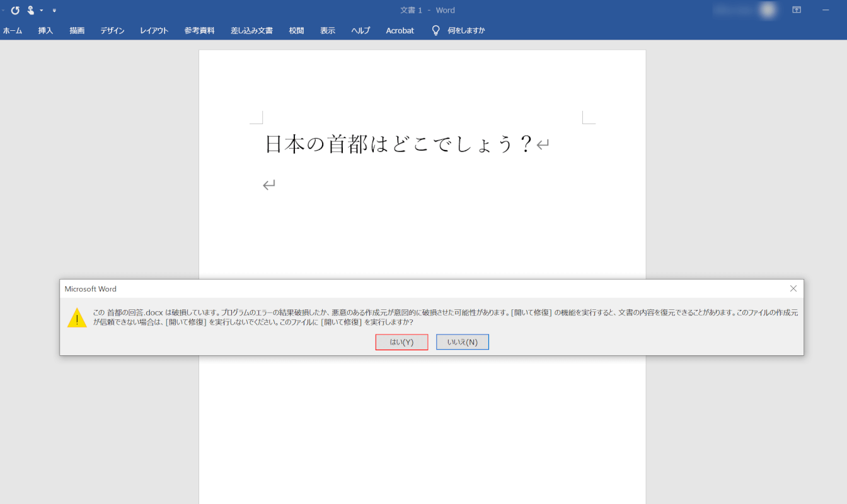Open the touch mode dropdown arrow
The image size is (847, 504).
click(42, 11)
